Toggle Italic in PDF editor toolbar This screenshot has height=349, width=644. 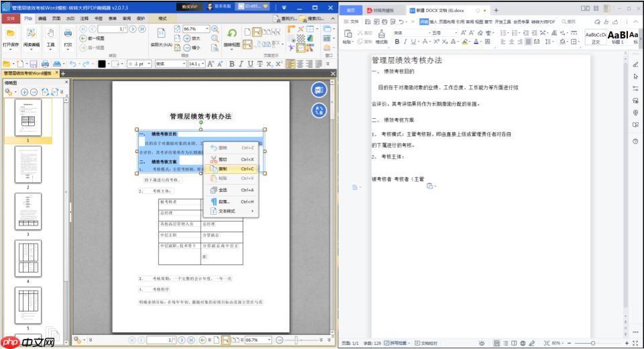[241, 64]
